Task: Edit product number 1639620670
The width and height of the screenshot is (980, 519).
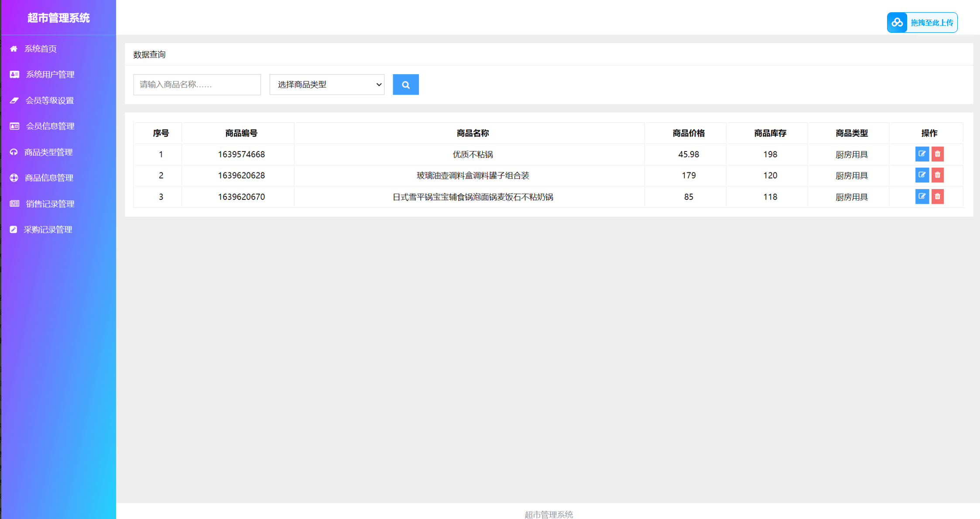Action: coord(922,196)
